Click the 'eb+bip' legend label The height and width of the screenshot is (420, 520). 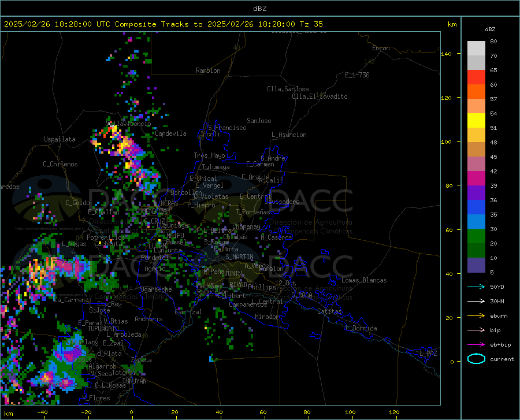click(x=500, y=345)
